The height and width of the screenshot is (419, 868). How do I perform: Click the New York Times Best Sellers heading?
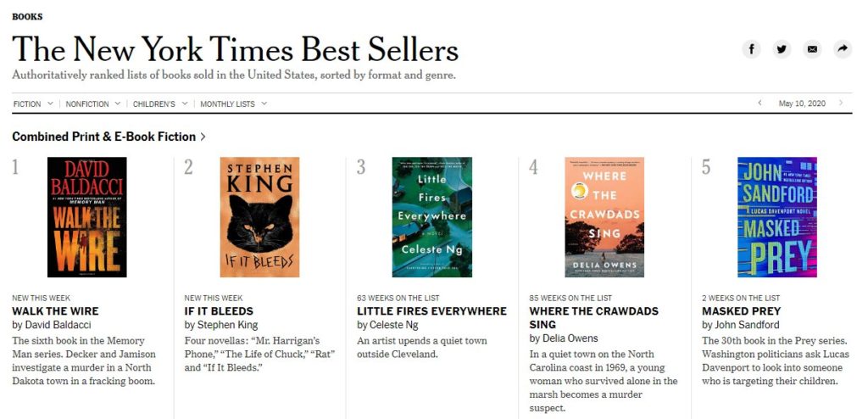pos(235,49)
